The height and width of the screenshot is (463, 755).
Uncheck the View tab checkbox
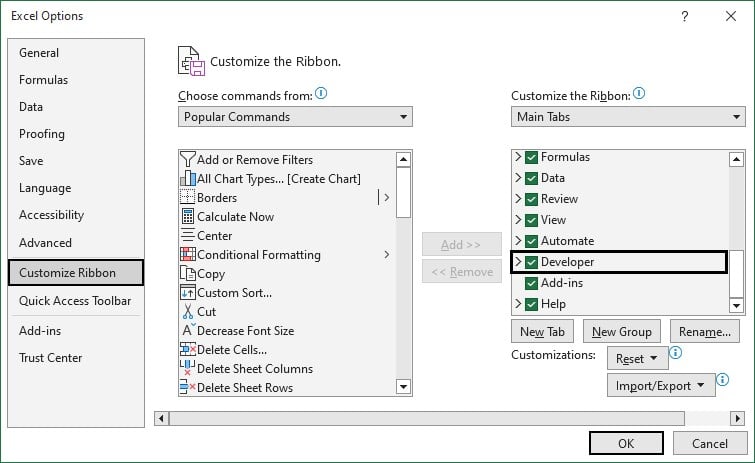tap(531, 220)
